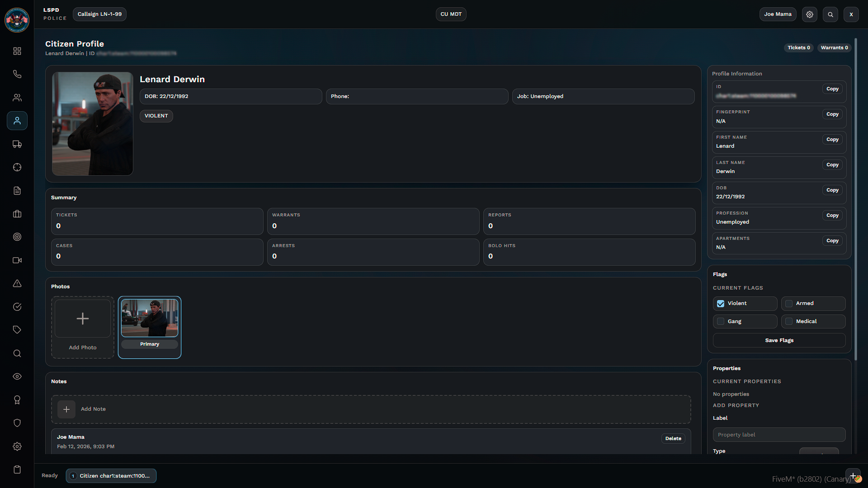Open the dashboard grid icon in sidebar
This screenshot has height=488, width=868.
[x=17, y=51]
